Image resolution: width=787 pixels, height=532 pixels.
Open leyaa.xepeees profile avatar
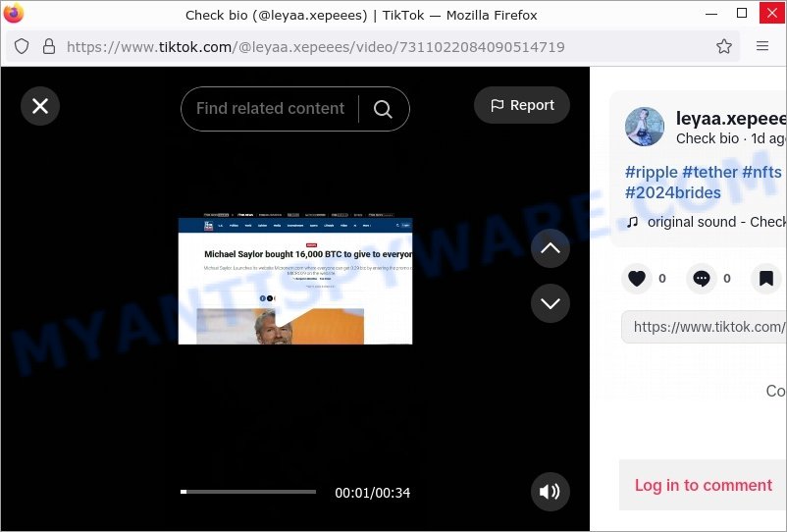645,127
